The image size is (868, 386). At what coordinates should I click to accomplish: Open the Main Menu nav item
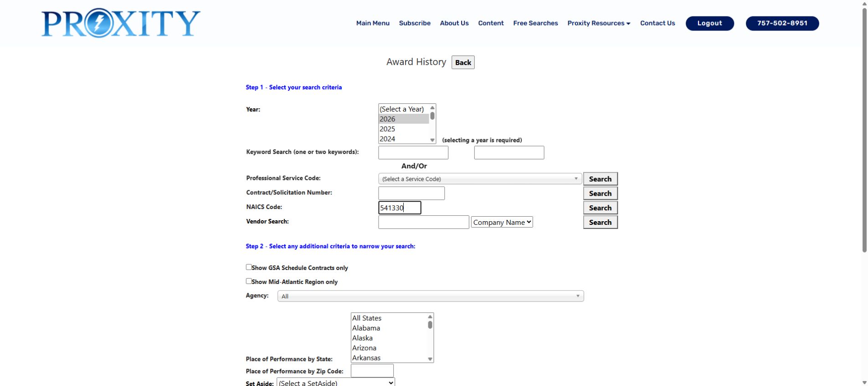point(373,23)
